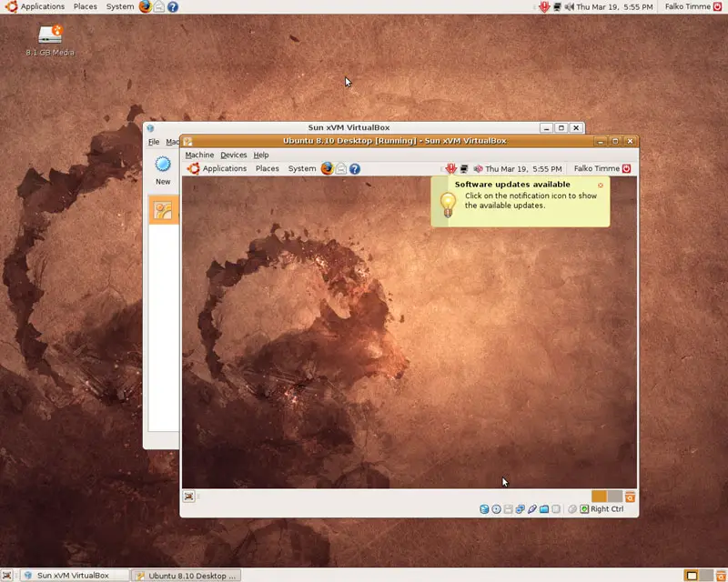Click the guest network icon in VM panel

click(x=464, y=168)
